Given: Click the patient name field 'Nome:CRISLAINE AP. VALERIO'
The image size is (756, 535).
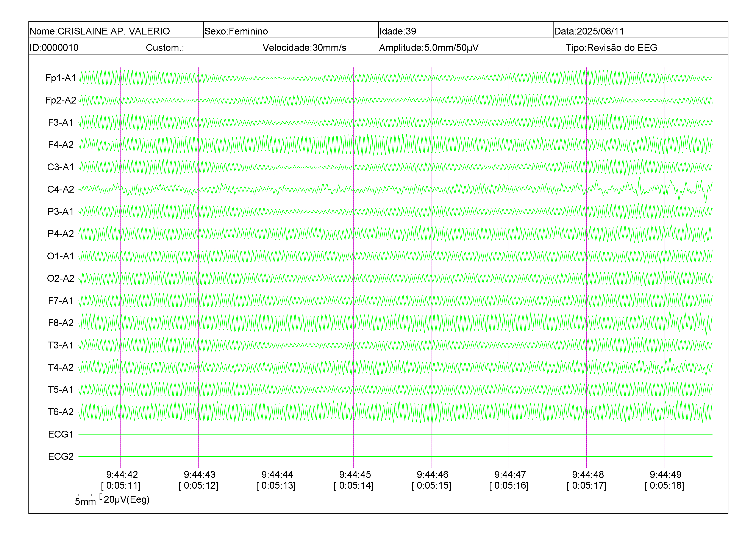Looking at the screenshot, I should click(116, 30).
